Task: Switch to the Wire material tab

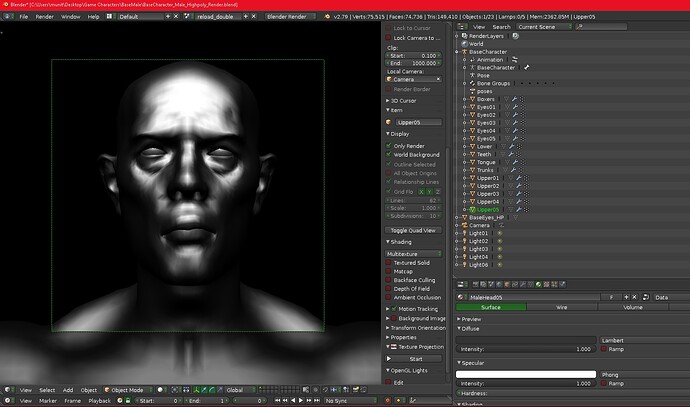Action: [x=562, y=307]
